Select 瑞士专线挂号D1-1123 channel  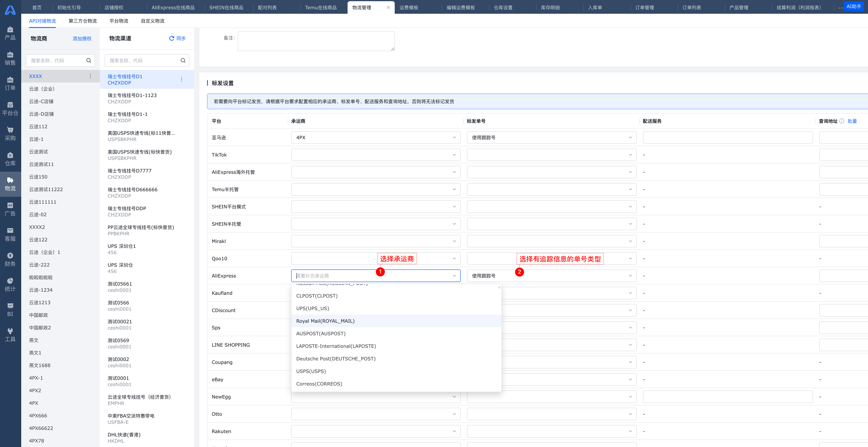[x=147, y=98]
